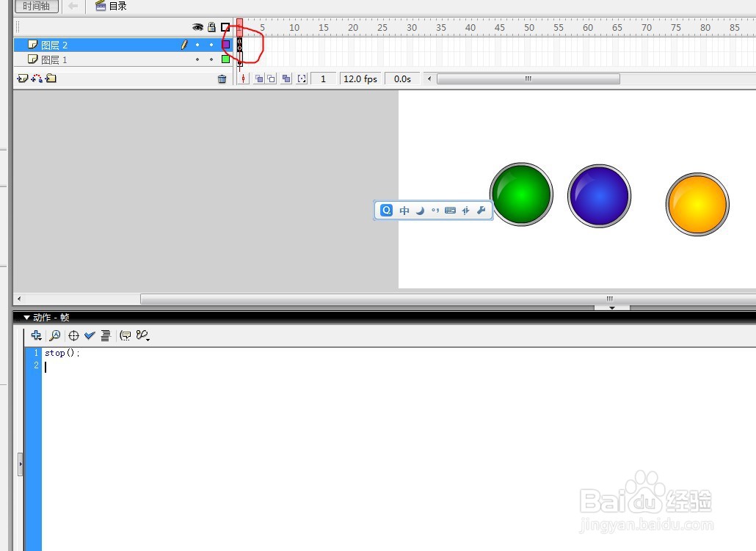Select keyframe 1 on 图层 2
Screen dimensions: 756x551
pos(239,45)
